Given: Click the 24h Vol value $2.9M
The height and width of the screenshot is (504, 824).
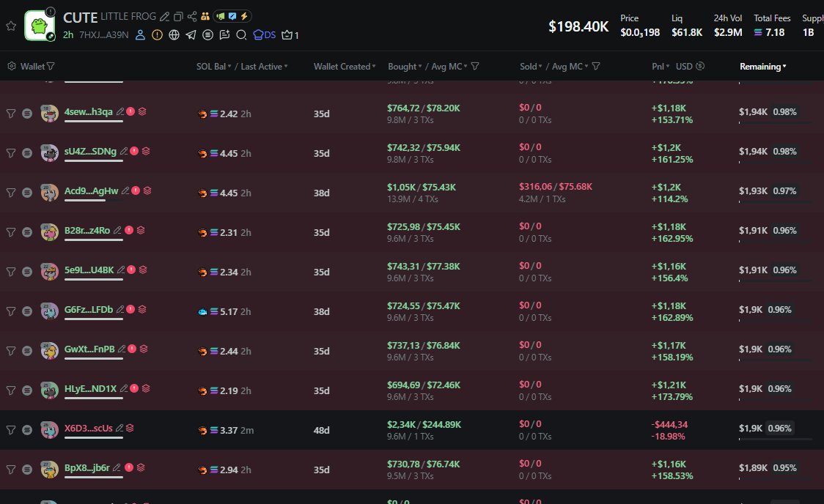Looking at the screenshot, I should coord(728,32).
